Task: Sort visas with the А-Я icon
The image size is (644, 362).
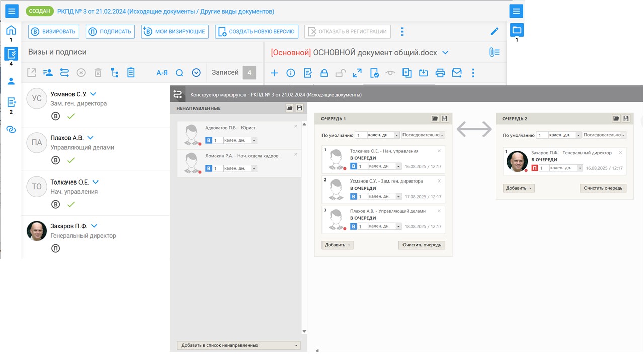Action: (x=162, y=73)
